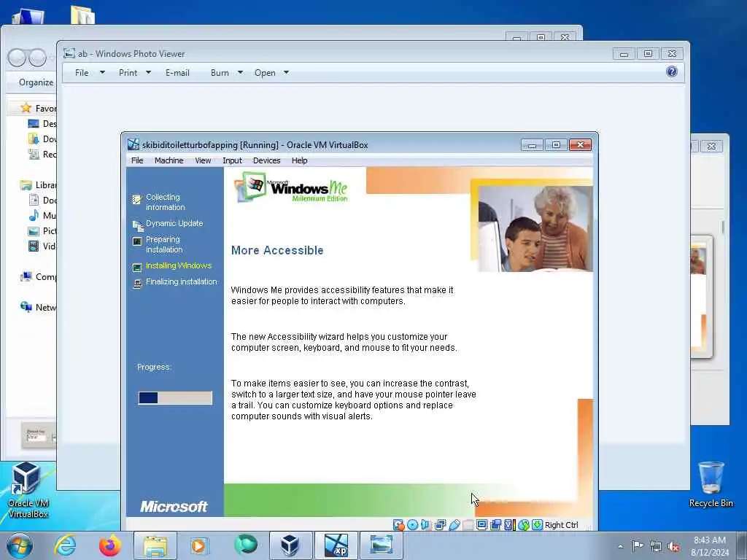The width and height of the screenshot is (747, 560).
Task: Select Network in Explorer navigation pane
Action: click(x=38, y=307)
